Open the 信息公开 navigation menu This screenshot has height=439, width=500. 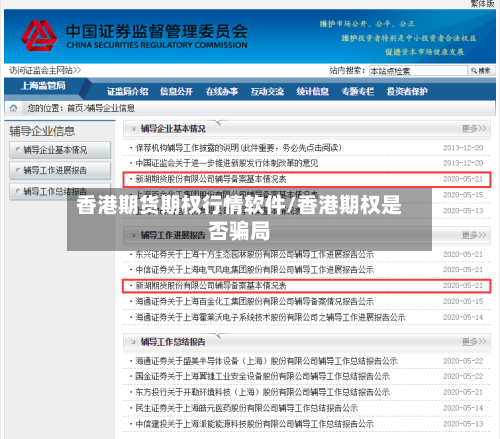click(x=176, y=91)
